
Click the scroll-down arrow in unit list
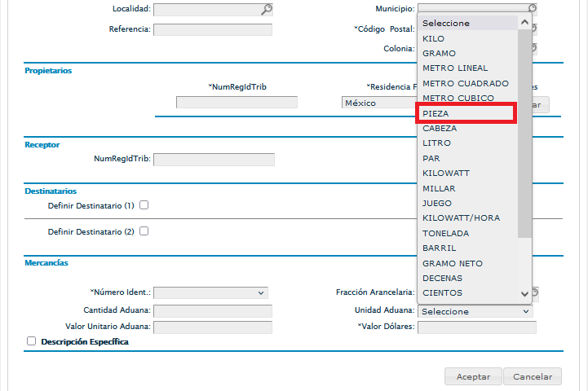524,293
